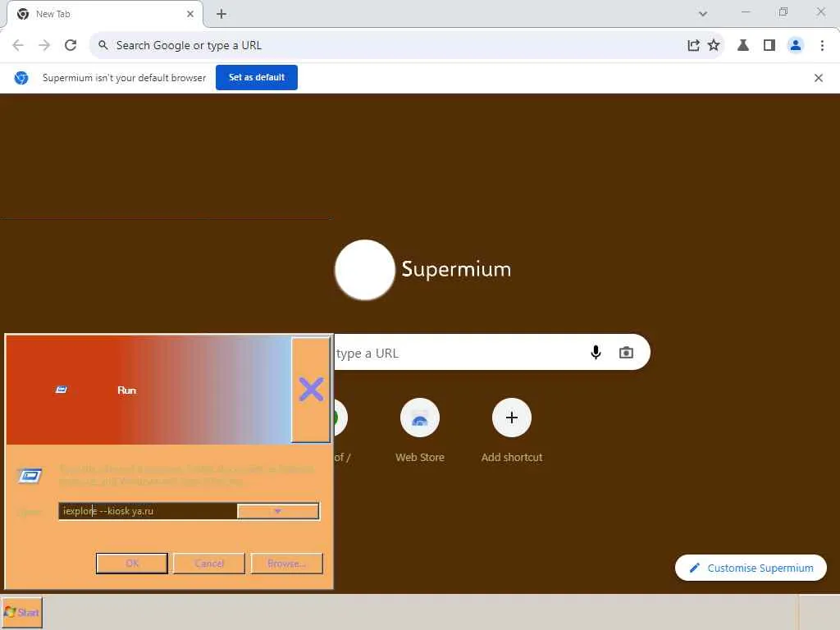This screenshot has width=840, height=630.
Task: Click the Run dialog title icon
Action: (x=61, y=390)
